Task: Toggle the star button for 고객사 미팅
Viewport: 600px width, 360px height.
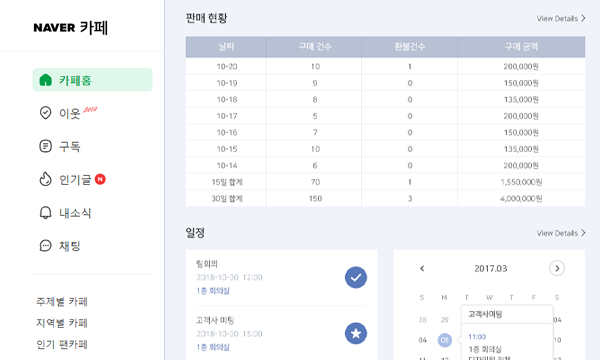Action: click(x=356, y=333)
